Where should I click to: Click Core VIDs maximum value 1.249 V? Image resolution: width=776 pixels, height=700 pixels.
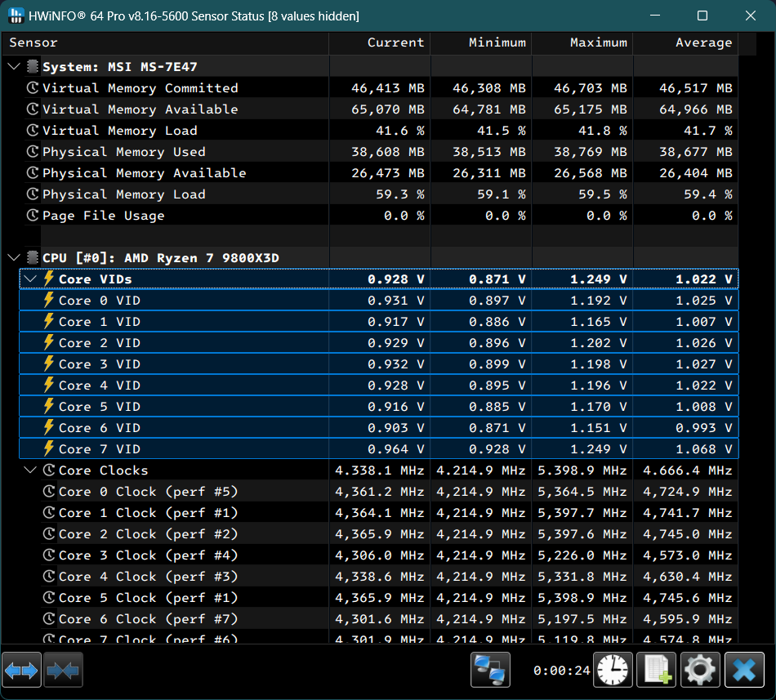pyautogui.click(x=598, y=279)
